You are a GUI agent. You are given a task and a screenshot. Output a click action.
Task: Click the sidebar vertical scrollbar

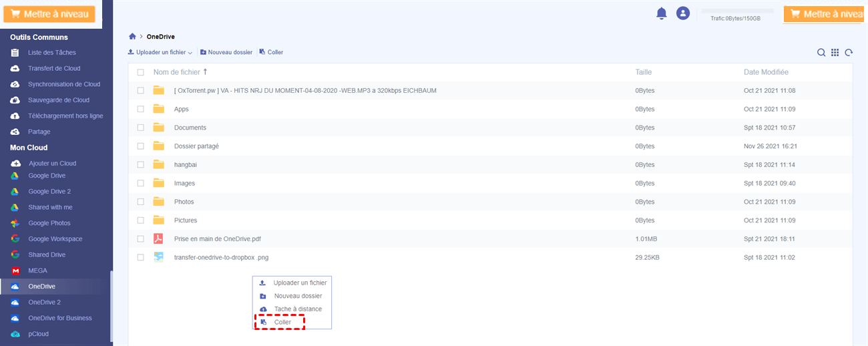(x=112, y=307)
